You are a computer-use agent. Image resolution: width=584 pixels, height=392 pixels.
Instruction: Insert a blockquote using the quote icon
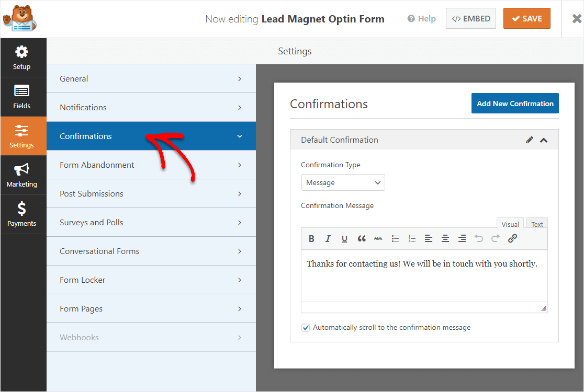click(362, 239)
